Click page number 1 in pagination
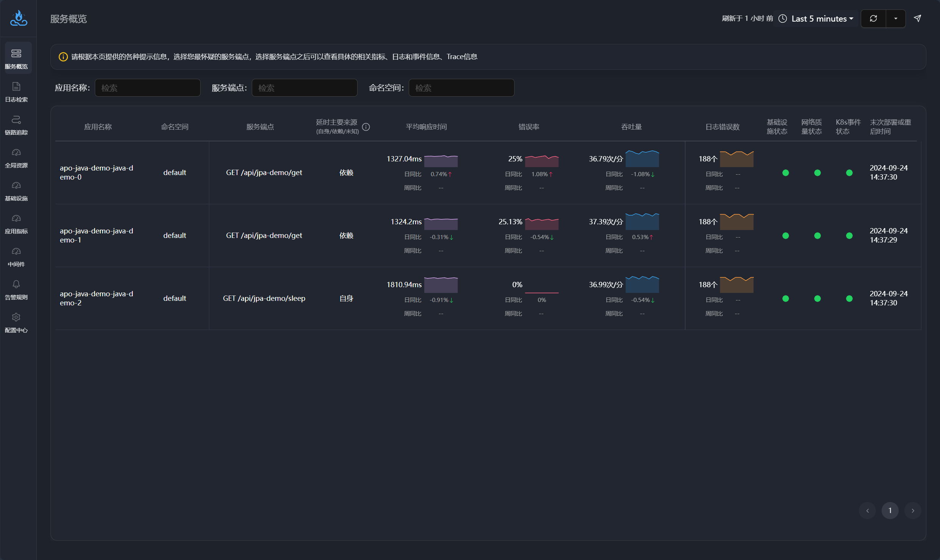This screenshot has width=940, height=560. coord(890,510)
